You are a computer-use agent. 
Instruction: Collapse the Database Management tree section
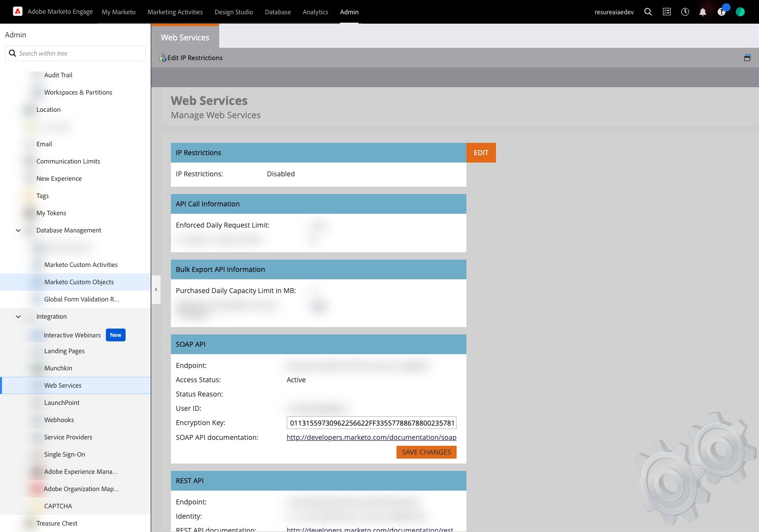click(x=18, y=231)
